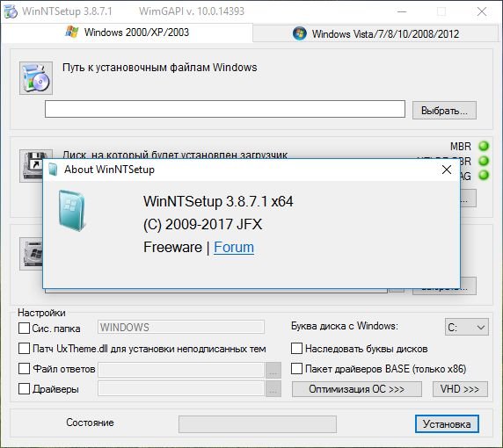Switch to Windows Vista/7/8/10/2008/2012 tab
503x448 pixels.
pos(375,33)
